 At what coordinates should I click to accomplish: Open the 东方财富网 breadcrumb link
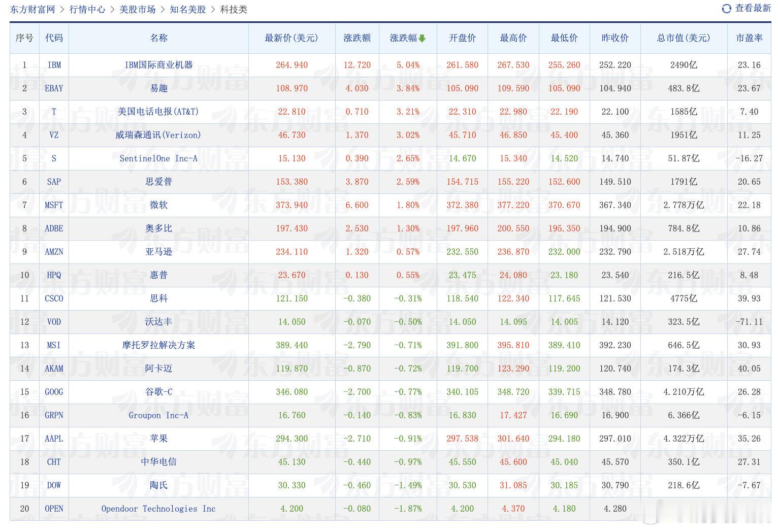point(33,9)
